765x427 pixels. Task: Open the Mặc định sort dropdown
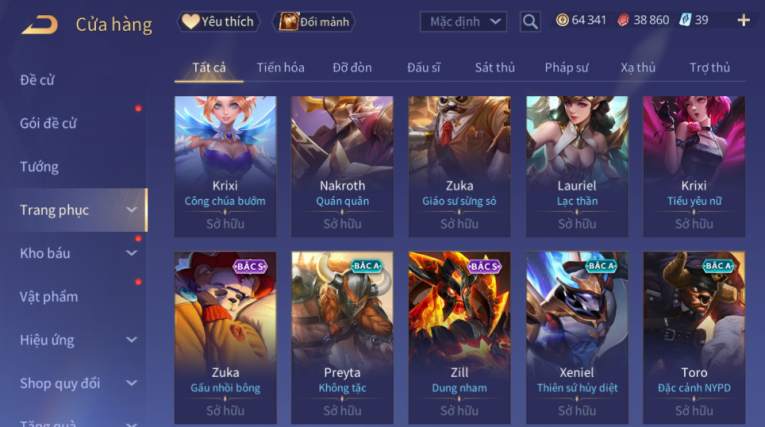(463, 22)
